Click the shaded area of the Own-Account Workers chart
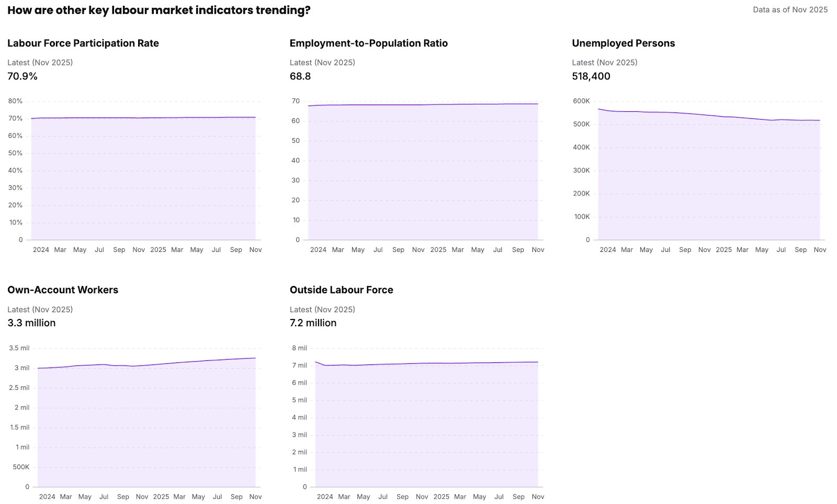This screenshot has height=504, width=837. 146,429
